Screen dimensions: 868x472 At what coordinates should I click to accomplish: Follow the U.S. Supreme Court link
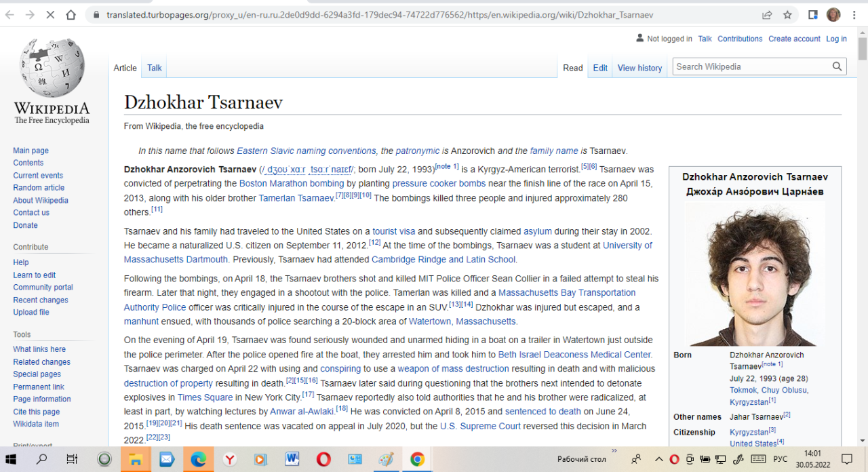[x=480, y=426]
